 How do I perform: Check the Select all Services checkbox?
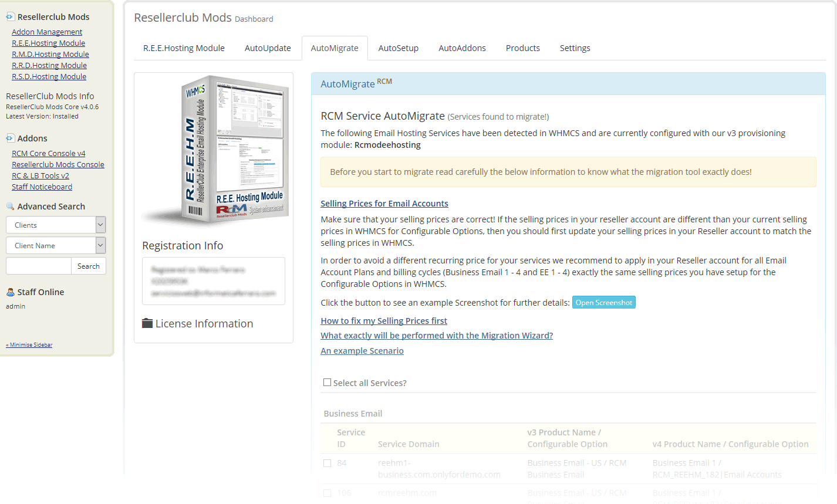pyautogui.click(x=328, y=383)
